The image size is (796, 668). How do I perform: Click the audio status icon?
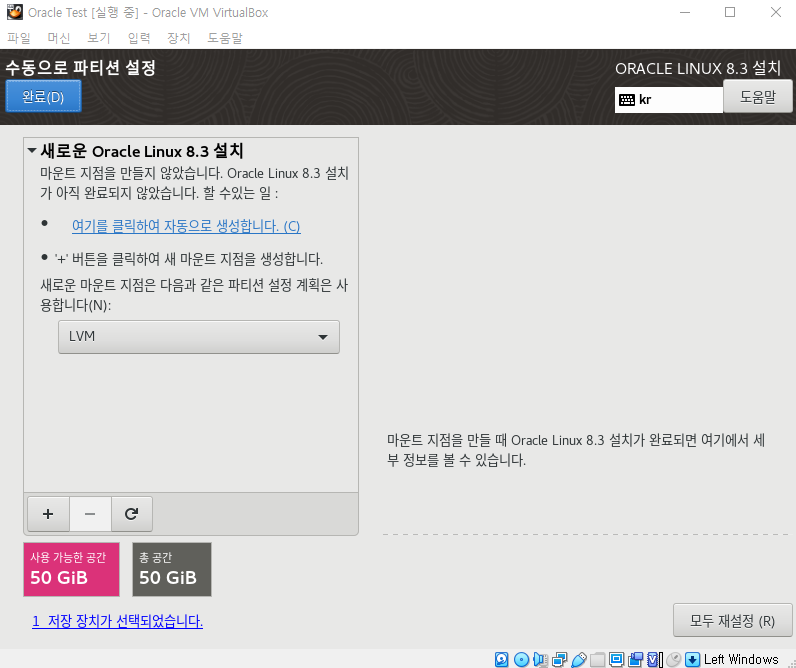pyautogui.click(x=540, y=659)
